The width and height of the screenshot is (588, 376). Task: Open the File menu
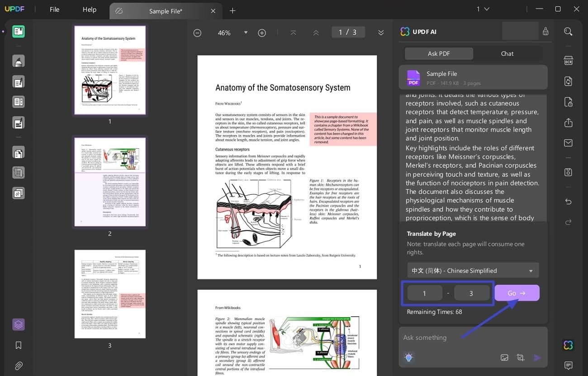pos(54,9)
